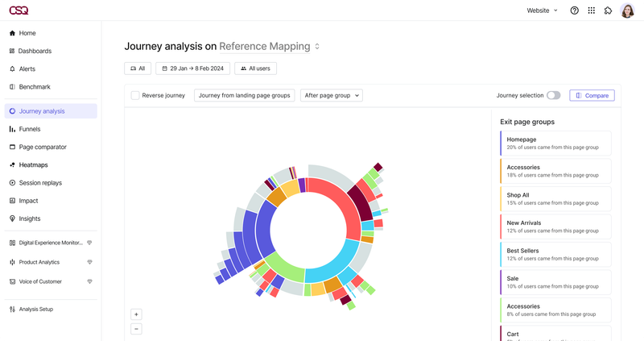Click the premium icon beside Product Analytics

tap(89, 262)
